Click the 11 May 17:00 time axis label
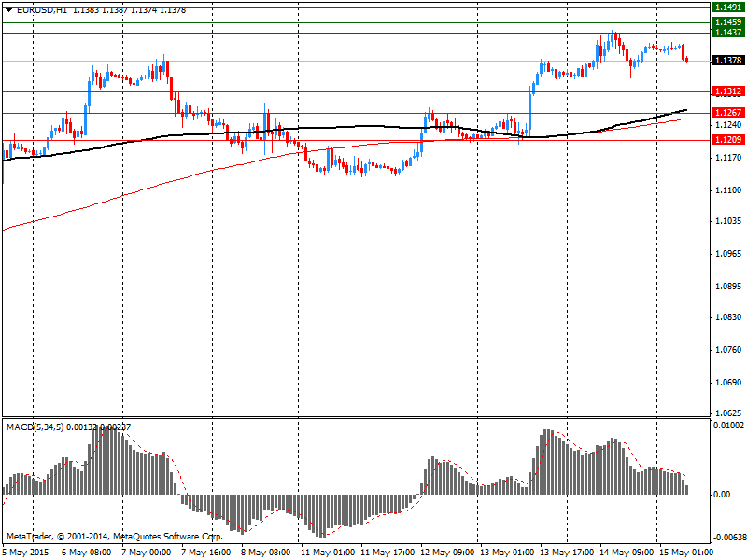This screenshot has width=747, height=560. point(388,553)
